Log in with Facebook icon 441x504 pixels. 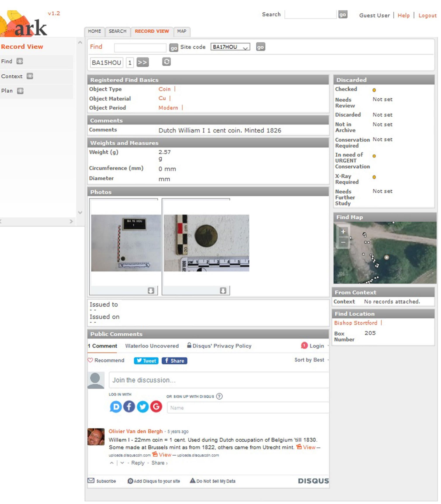(129, 406)
